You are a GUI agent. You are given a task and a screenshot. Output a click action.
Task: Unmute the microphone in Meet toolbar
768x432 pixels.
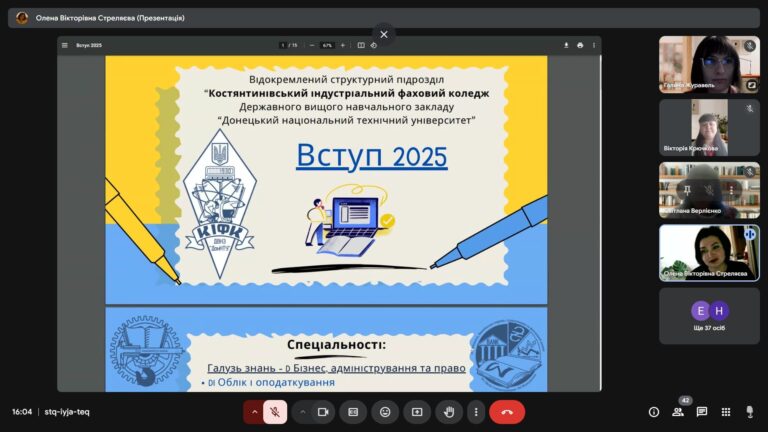pos(275,412)
